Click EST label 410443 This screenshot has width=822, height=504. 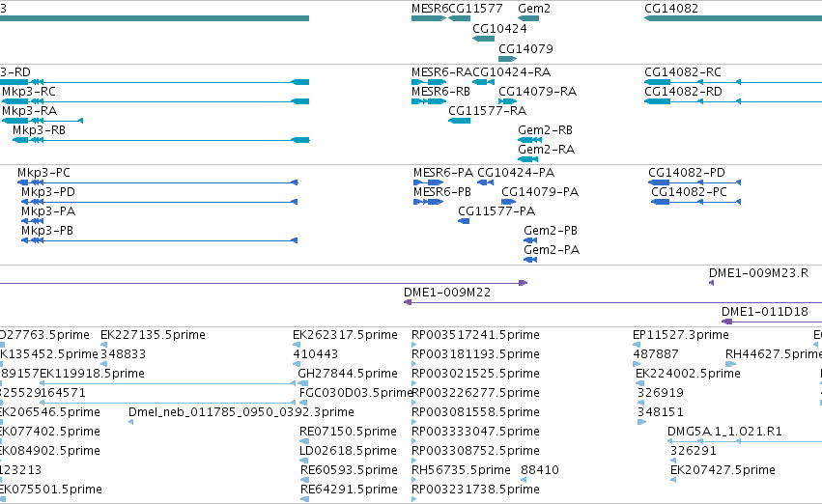tap(316, 354)
